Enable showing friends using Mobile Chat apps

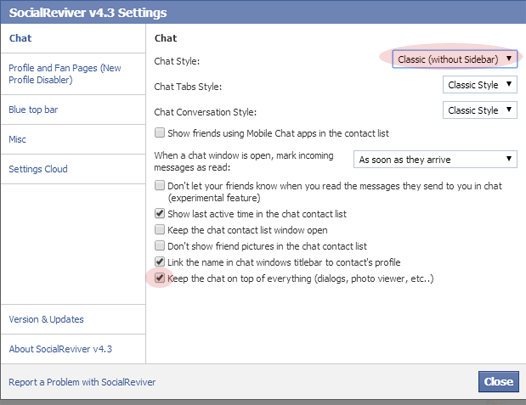(x=160, y=133)
